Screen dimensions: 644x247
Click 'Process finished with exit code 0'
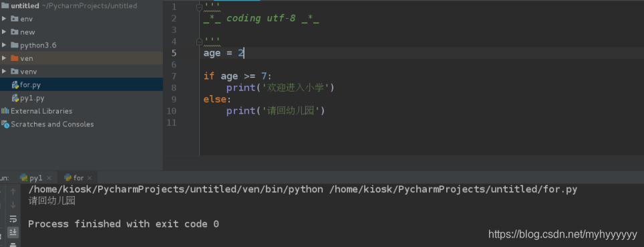click(x=123, y=224)
